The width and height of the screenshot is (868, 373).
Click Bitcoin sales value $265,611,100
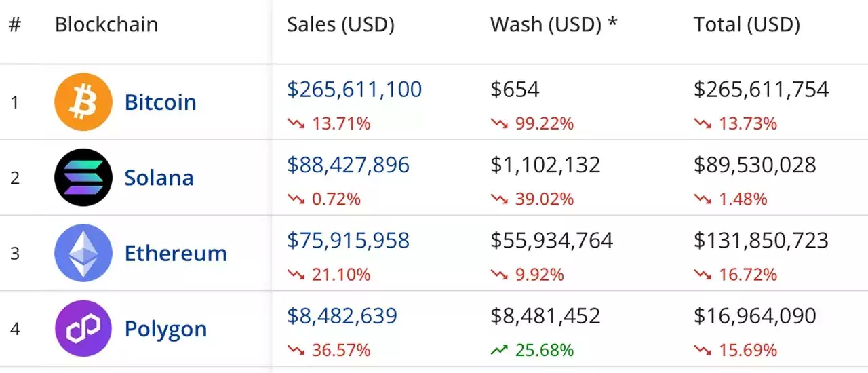coord(354,89)
